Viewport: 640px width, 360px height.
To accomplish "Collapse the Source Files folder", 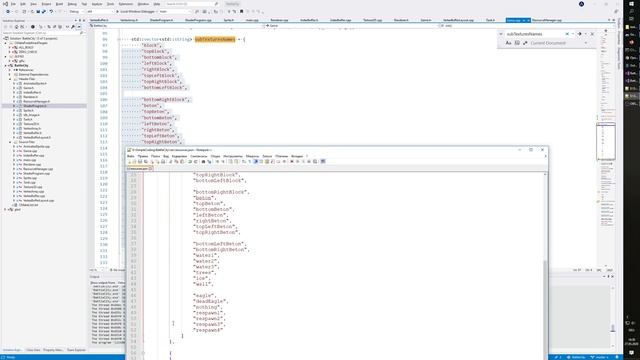I will tap(10, 142).
